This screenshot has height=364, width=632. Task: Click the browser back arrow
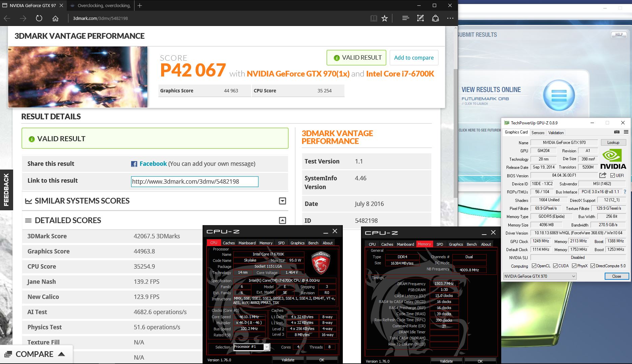click(x=7, y=18)
